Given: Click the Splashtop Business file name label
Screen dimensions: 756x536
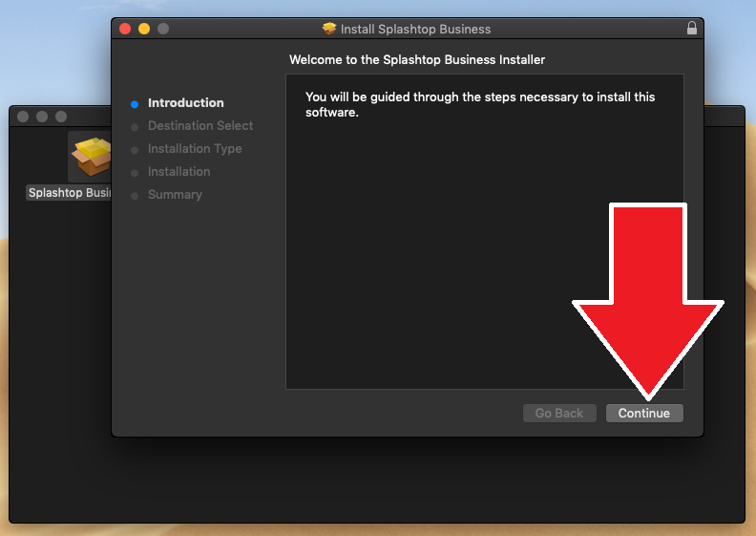Looking at the screenshot, I should pos(71,193).
